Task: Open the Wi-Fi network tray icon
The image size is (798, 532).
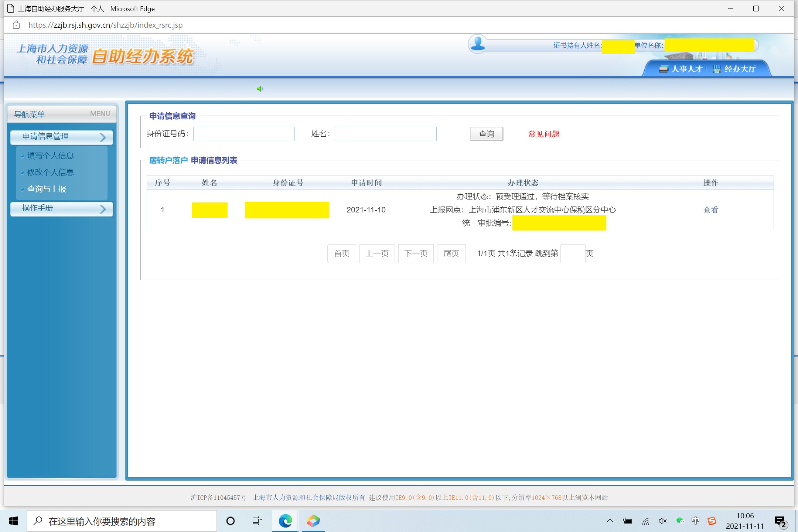Action: point(646,521)
